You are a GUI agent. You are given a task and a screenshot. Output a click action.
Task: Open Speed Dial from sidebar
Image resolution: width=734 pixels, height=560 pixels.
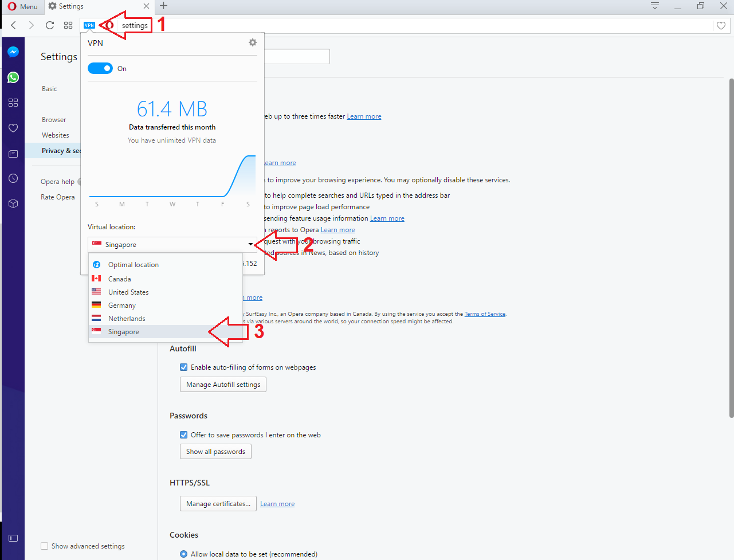point(13,103)
